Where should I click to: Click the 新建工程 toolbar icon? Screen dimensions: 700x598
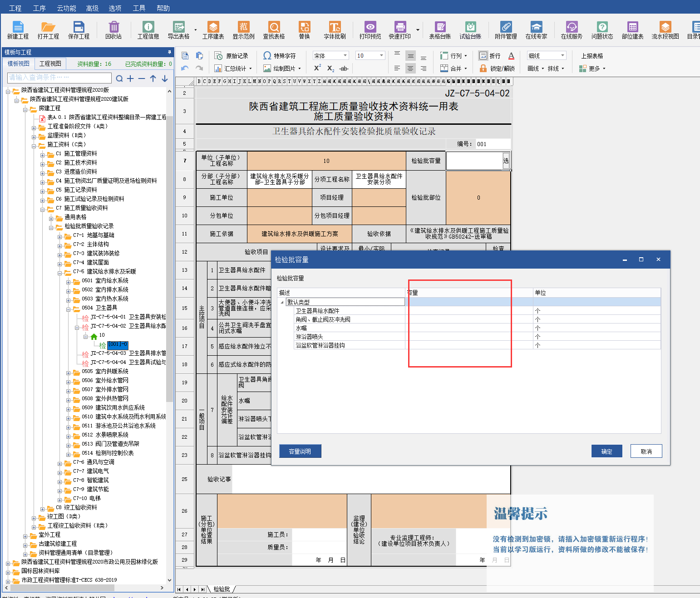click(18, 30)
